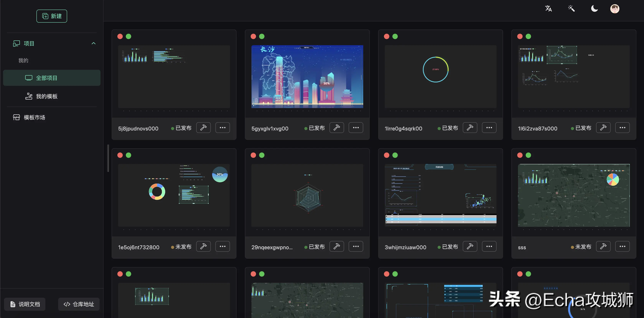Open the 1l6i2zva87s000 charts thumbnail

point(574,77)
